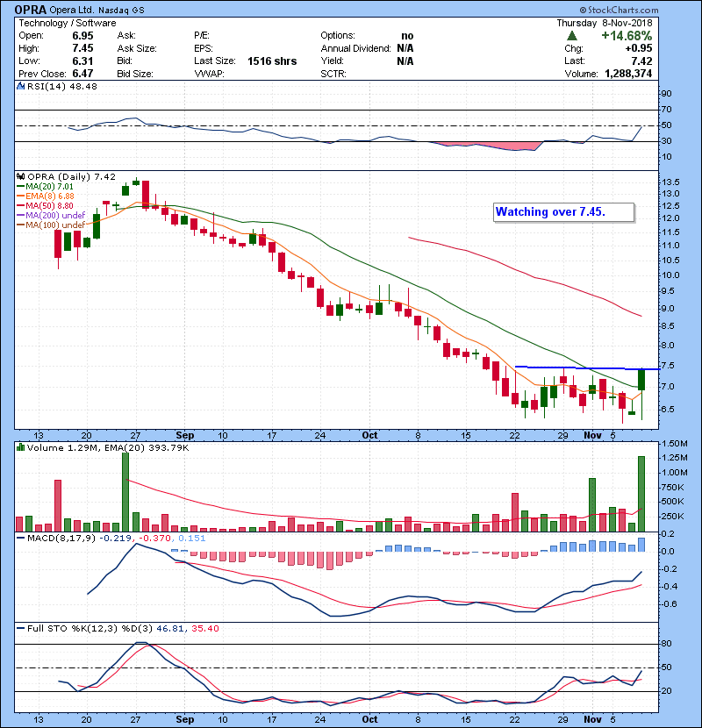Click the Last price 7.42

[x=641, y=61]
